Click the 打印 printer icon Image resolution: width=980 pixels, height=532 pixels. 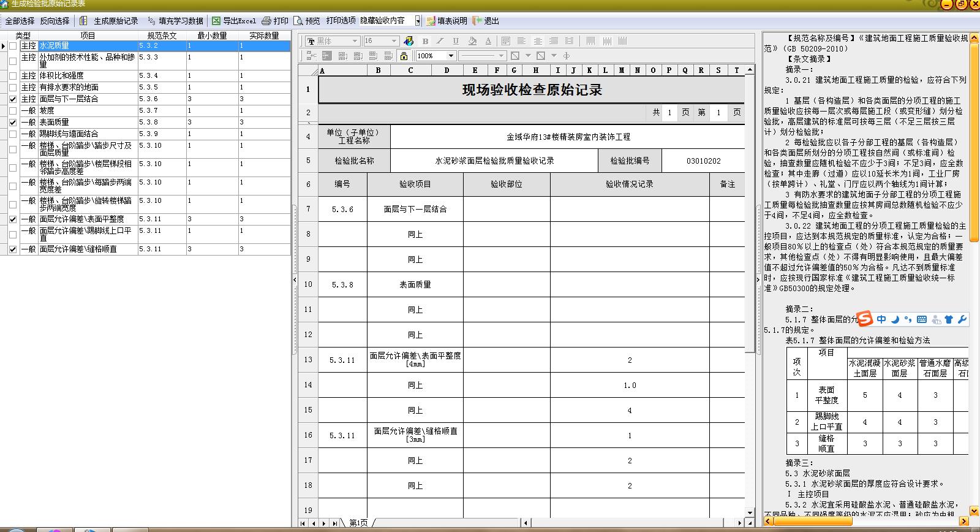266,21
